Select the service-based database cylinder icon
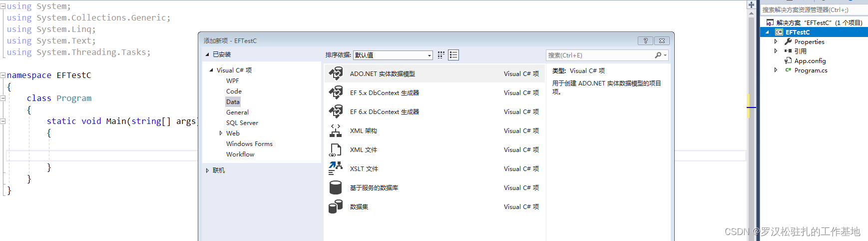Screen dimensions: 868x241 coord(336,187)
